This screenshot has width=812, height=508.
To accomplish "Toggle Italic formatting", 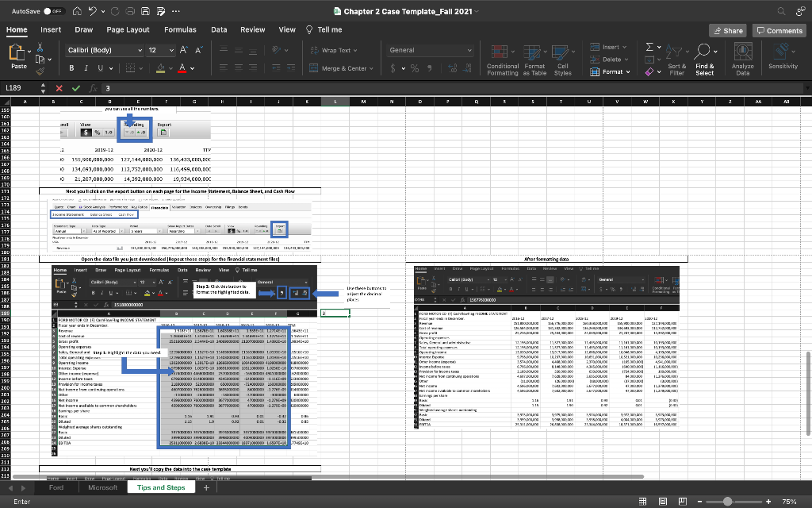I will pos(87,68).
